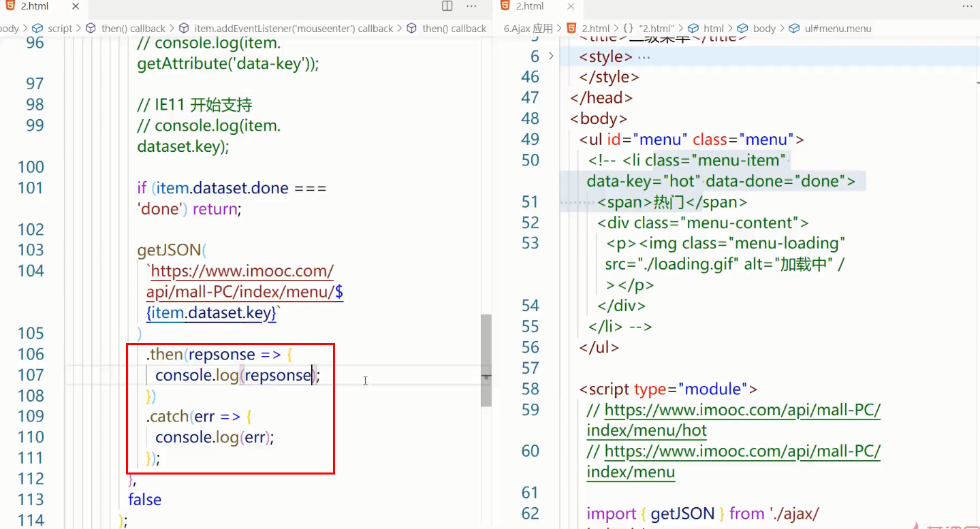Click the left editor vertical scrollbar thumb

[x=486, y=360]
